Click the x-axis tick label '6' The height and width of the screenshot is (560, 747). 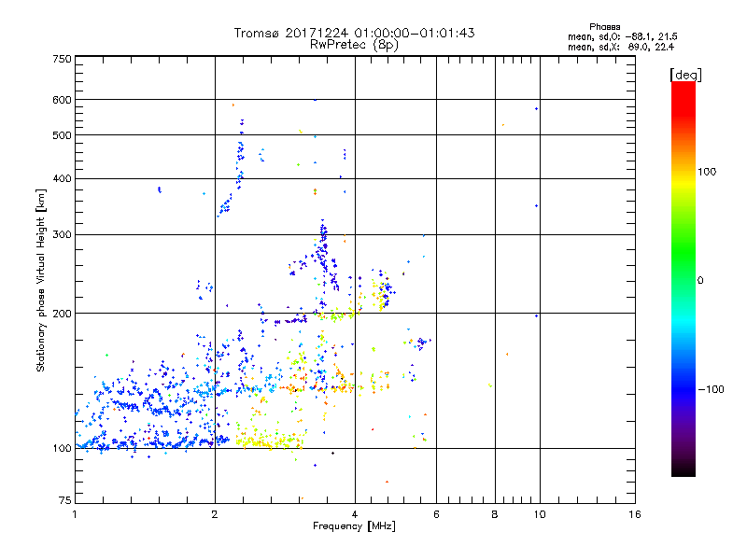click(436, 514)
